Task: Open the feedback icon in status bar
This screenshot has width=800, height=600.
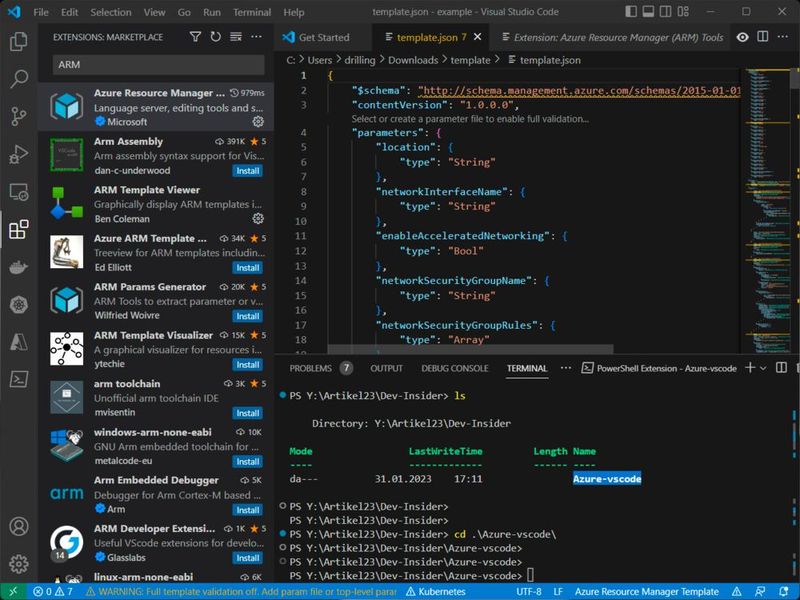Action: [x=760, y=591]
